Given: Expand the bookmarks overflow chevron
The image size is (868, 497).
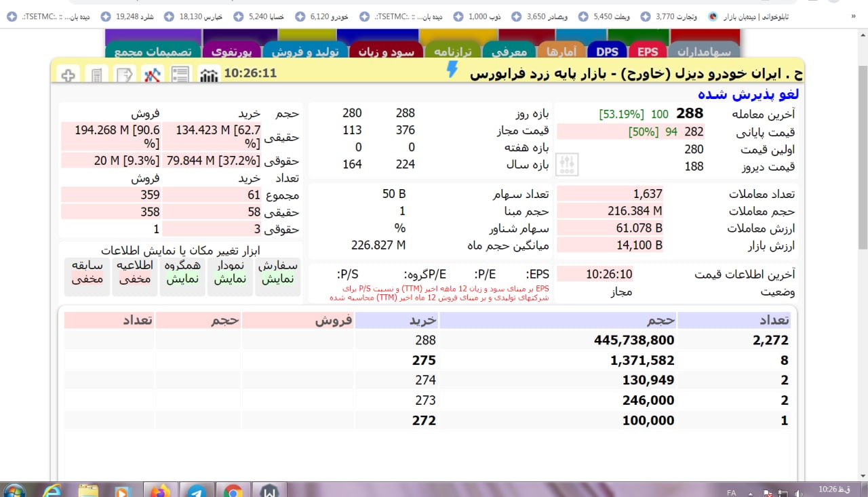Looking at the screenshot, I should coord(852,16).
